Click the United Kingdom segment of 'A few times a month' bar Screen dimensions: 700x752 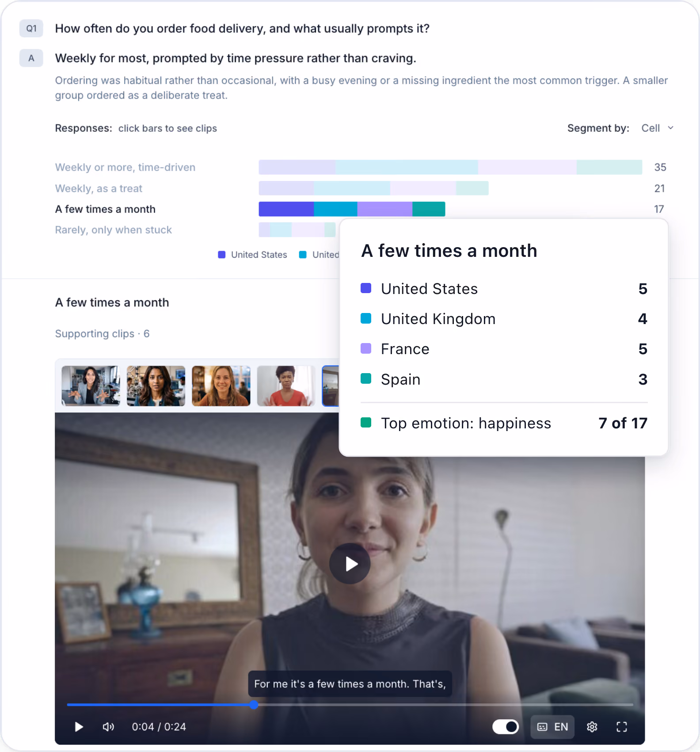[335, 209]
